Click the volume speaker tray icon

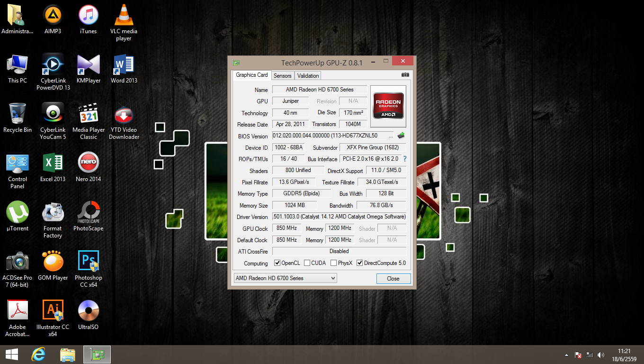point(601,355)
